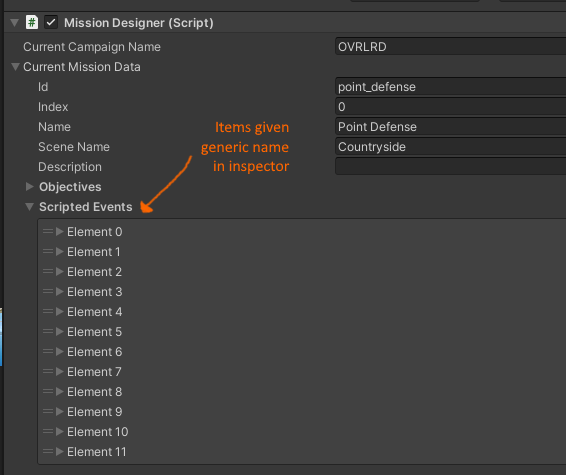Grab the drag handle of Element 7
Viewport: 566px width, 475px height.
pos(48,371)
